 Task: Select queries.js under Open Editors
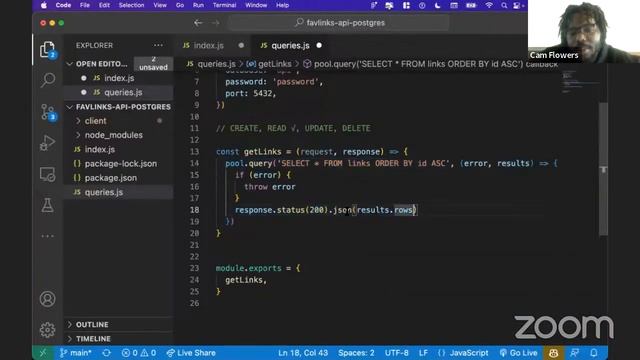coord(118,92)
